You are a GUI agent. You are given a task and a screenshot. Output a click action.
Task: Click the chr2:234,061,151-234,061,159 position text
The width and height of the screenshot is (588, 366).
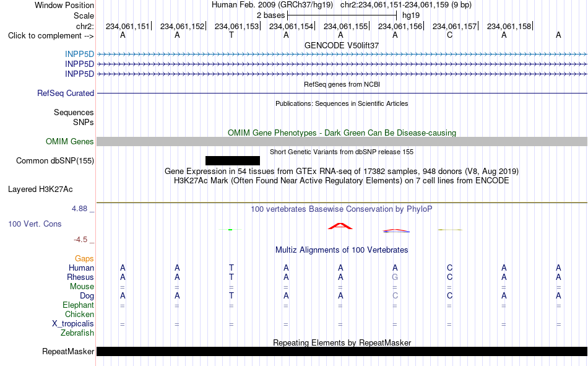point(406,5)
